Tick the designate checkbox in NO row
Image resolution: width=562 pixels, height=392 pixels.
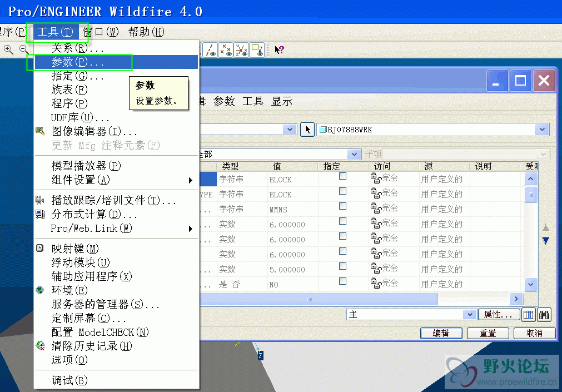click(342, 281)
